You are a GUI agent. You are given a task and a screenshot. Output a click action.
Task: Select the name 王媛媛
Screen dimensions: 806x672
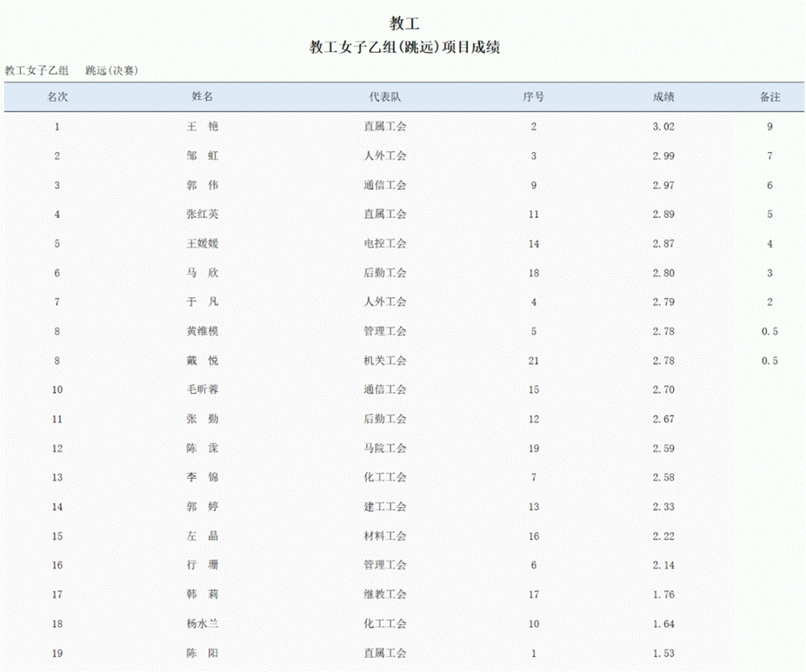202,243
